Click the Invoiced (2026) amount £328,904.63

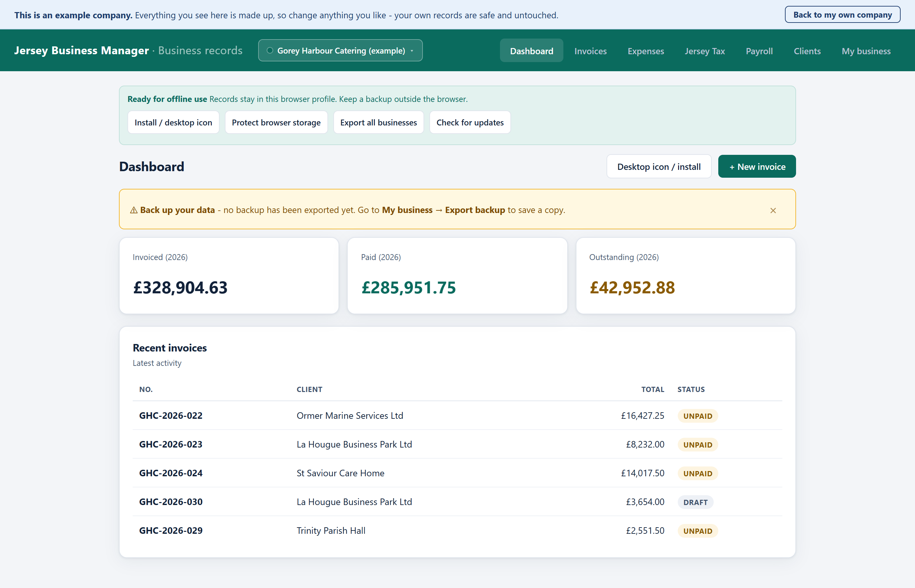pyautogui.click(x=180, y=287)
